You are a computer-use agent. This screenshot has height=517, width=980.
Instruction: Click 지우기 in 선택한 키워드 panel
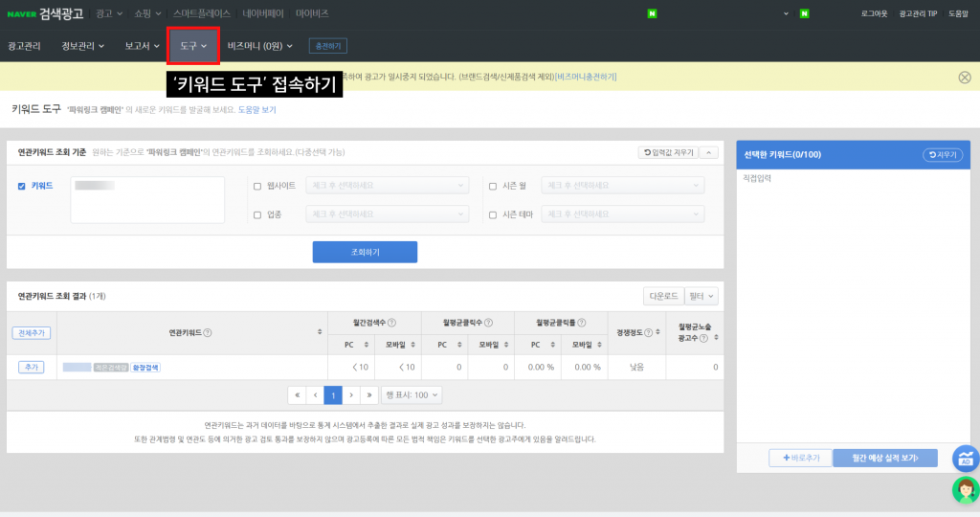point(943,155)
